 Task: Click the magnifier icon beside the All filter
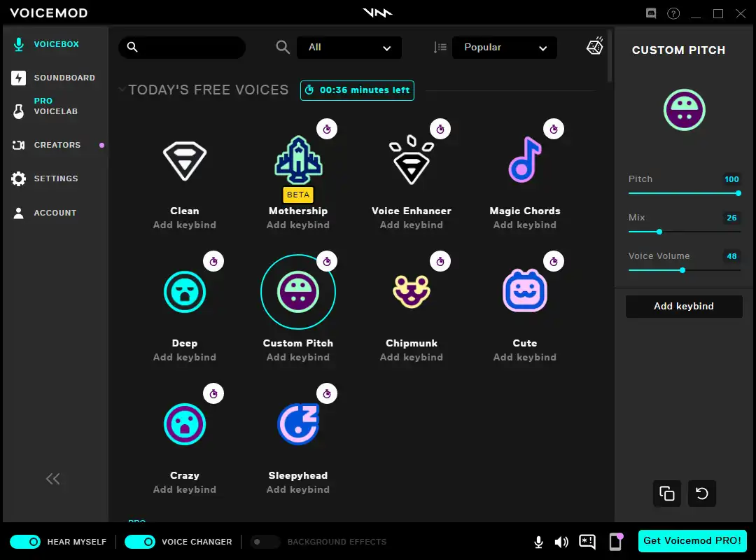click(x=283, y=48)
